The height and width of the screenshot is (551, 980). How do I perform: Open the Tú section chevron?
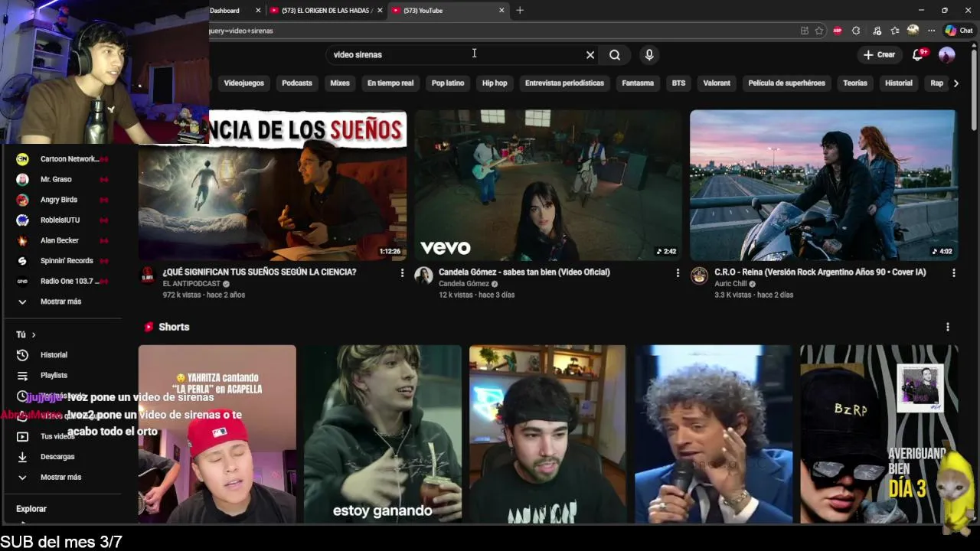tap(34, 334)
